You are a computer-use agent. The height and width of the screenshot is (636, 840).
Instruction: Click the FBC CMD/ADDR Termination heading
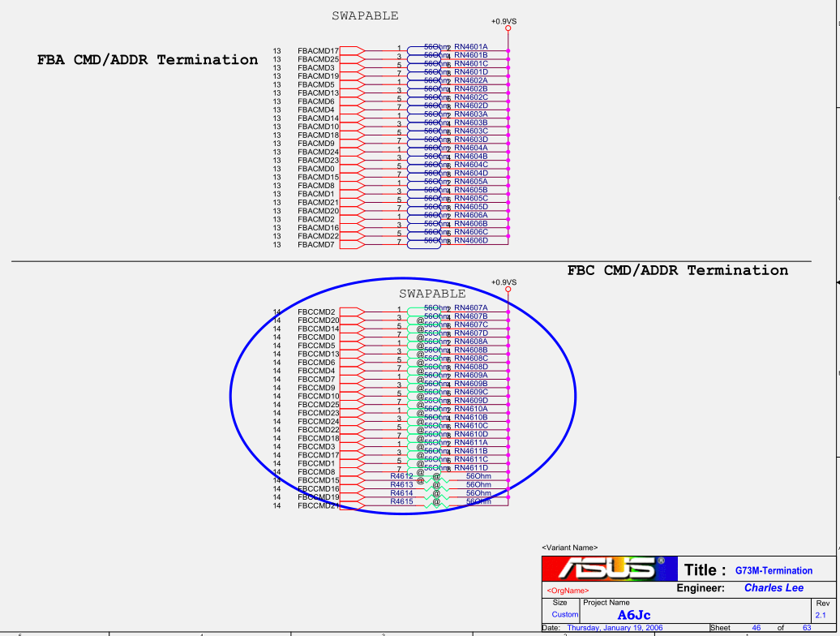678,270
